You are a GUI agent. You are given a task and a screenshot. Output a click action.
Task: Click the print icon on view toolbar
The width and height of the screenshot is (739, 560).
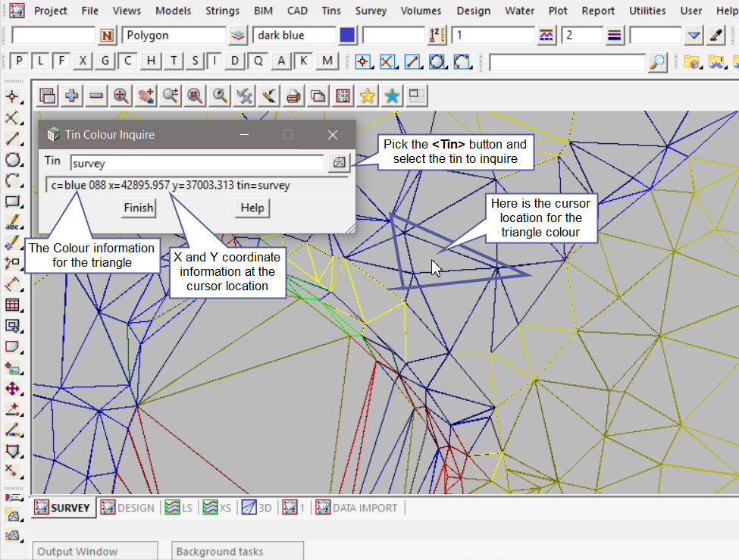pos(293,95)
